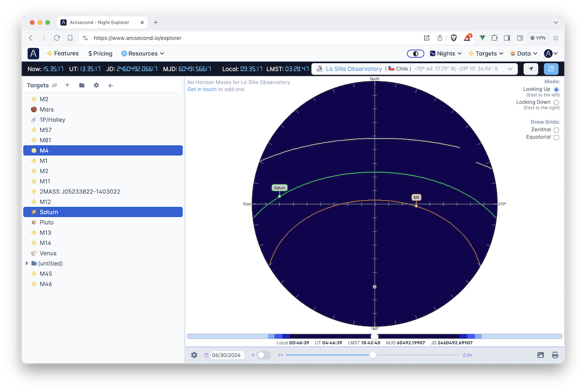This screenshot has height=392, width=586.
Task: Select the Looking Down mode
Action: [556, 103]
